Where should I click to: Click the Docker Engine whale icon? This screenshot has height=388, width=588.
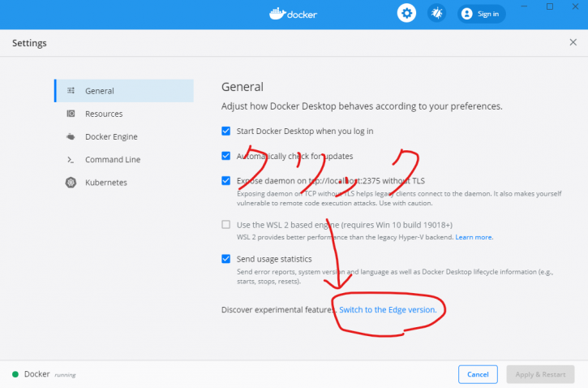(71, 136)
